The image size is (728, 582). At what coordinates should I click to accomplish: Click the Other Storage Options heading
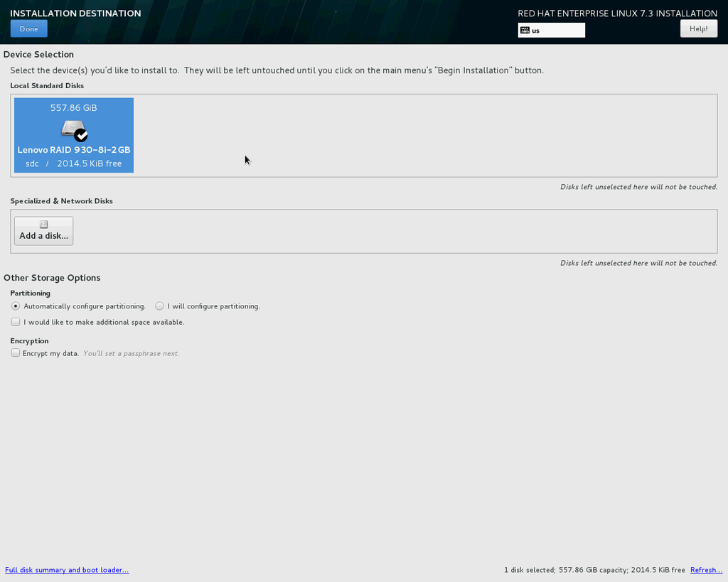click(x=52, y=278)
